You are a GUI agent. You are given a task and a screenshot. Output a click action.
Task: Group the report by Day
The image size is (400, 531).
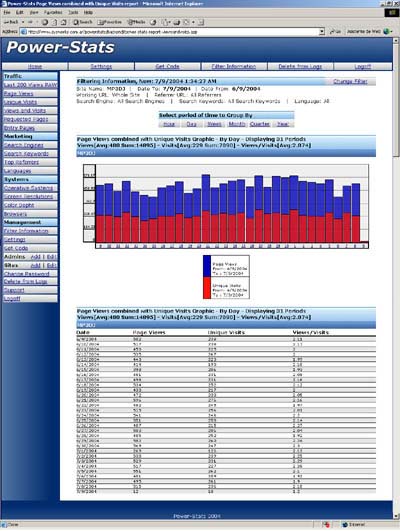coord(191,124)
